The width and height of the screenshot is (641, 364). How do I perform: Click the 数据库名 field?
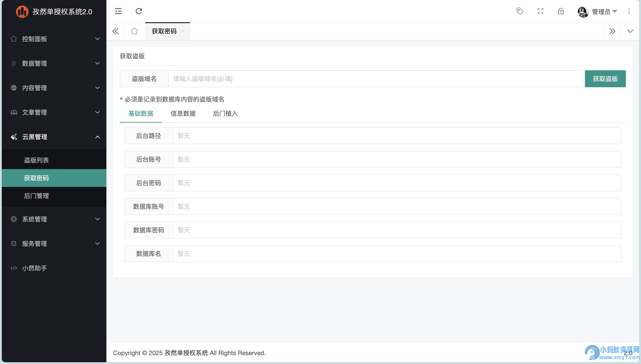point(396,254)
